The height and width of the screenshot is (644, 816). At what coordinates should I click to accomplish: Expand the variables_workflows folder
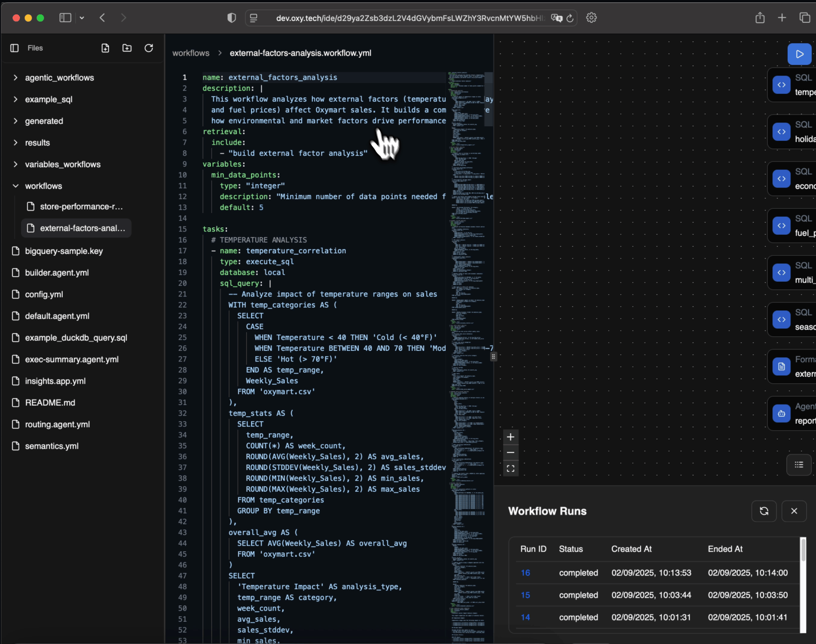click(x=63, y=165)
